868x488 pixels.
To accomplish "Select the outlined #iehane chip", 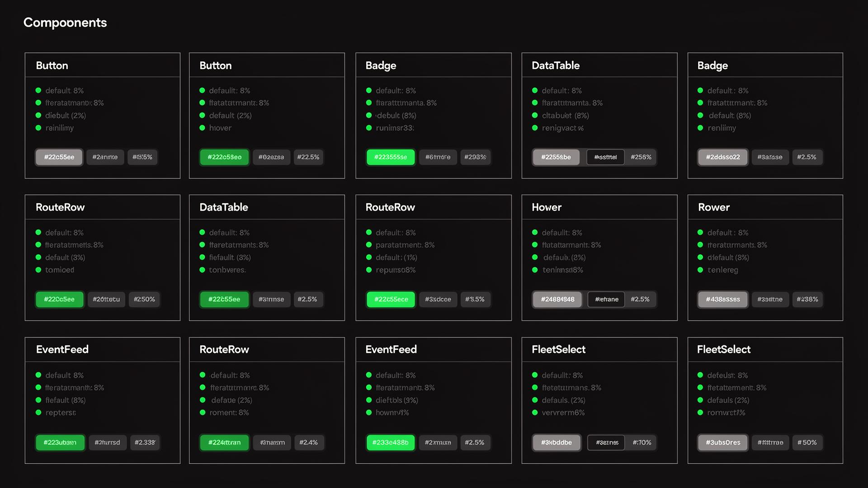I will (606, 299).
